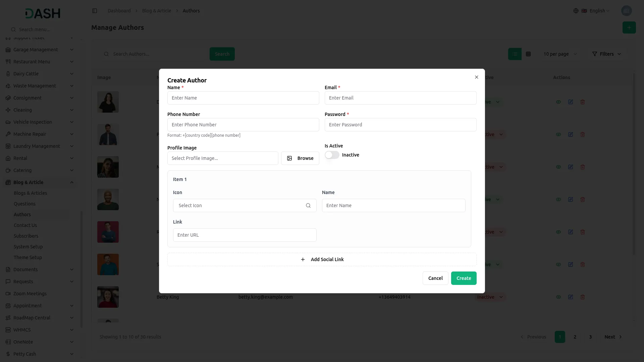
Task: Click the globe language icon
Action: pyautogui.click(x=576, y=11)
